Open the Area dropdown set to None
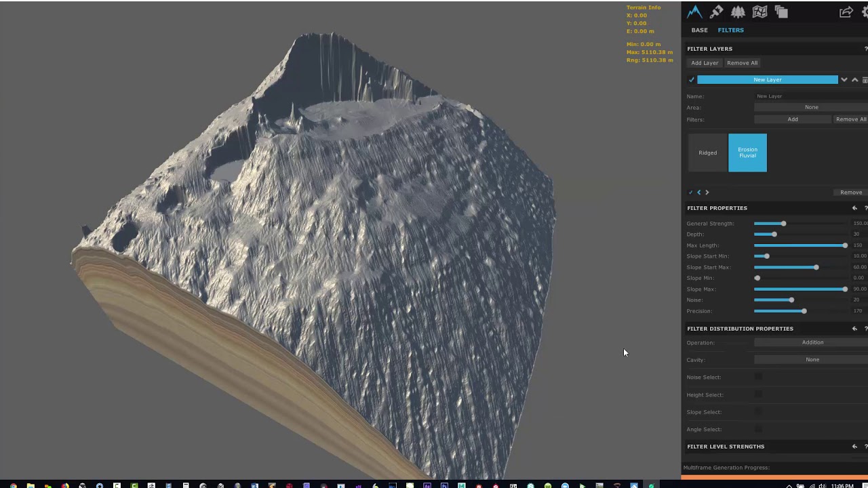 click(811, 107)
